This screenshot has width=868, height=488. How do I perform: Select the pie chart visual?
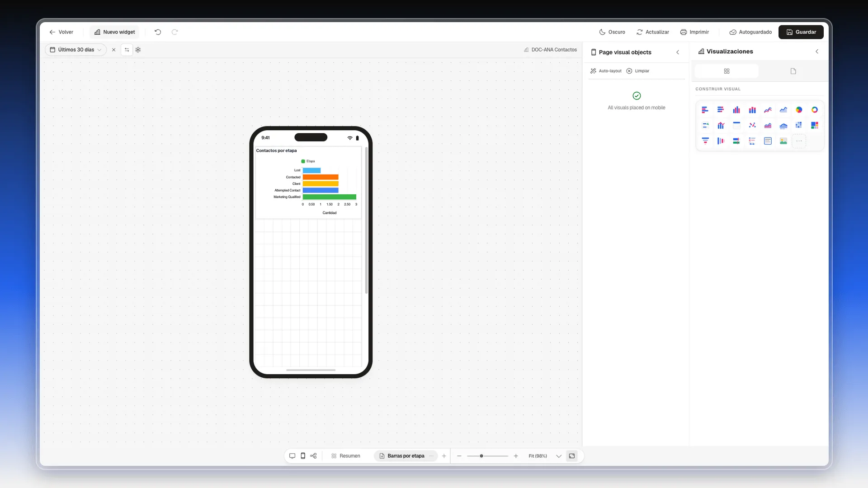click(799, 110)
